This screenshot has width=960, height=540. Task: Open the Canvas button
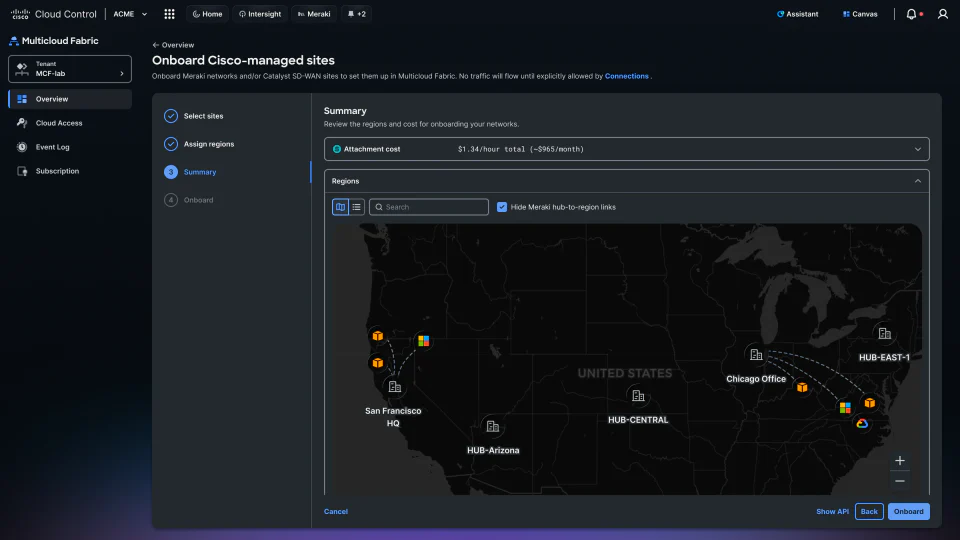(860, 14)
